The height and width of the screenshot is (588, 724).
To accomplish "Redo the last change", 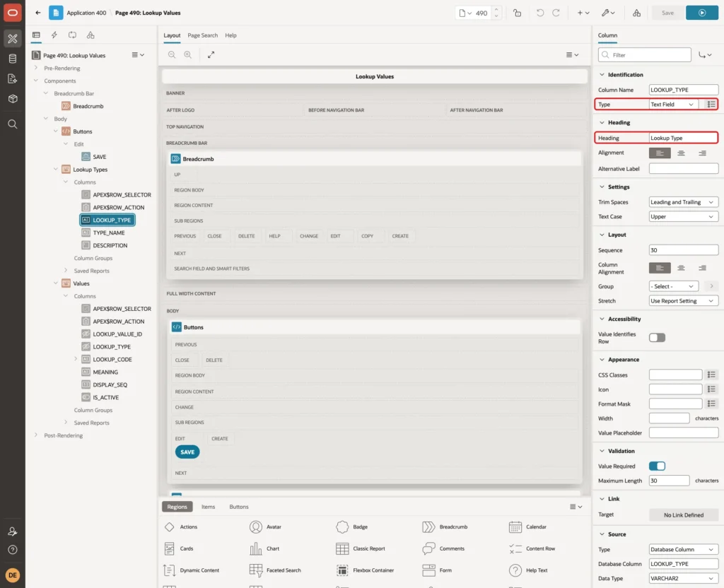I will (x=556, y=13).
